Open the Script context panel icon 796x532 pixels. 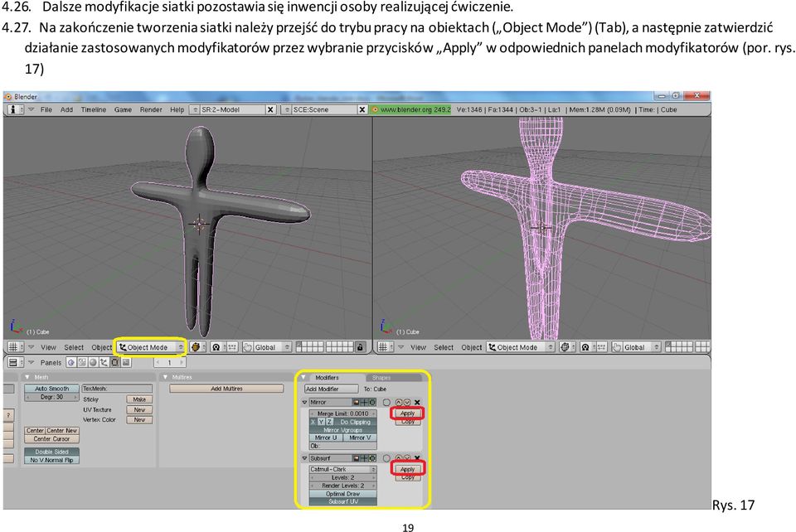coord(82,363)
